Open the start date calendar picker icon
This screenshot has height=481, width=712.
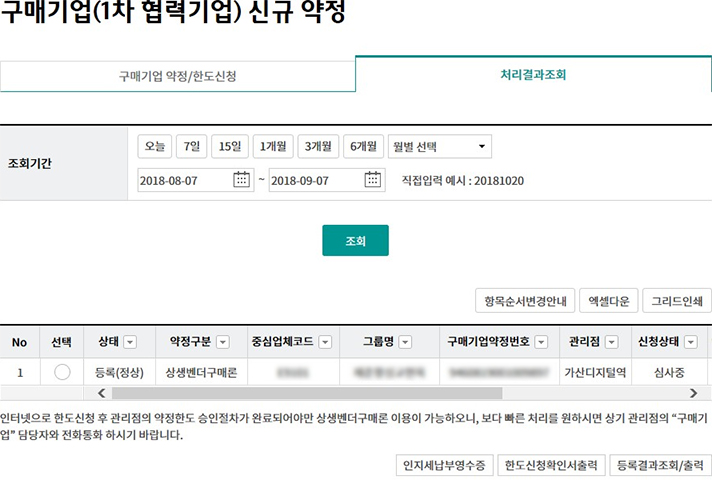pos(241,180)
